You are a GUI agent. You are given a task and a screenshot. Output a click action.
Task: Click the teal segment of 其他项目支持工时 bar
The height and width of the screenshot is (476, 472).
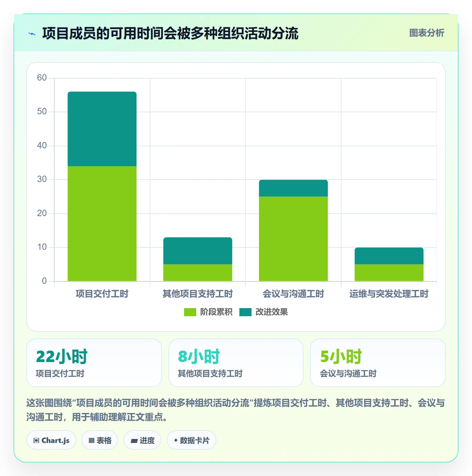coord(198,251)
